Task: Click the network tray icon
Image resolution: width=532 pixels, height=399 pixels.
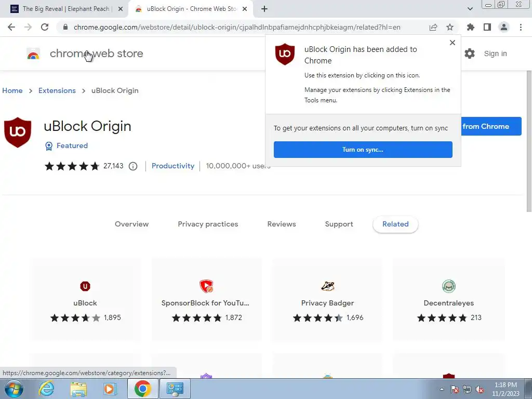Action: [467, 389]
